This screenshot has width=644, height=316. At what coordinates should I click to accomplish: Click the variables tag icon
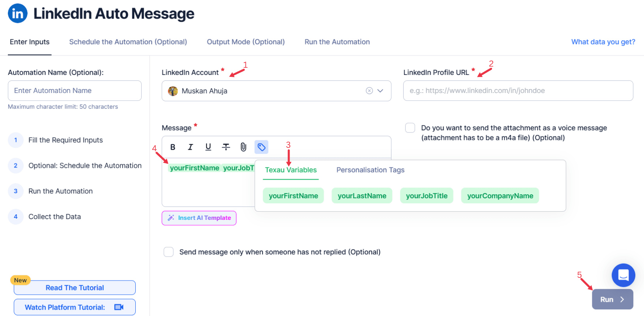pos(261,147)
